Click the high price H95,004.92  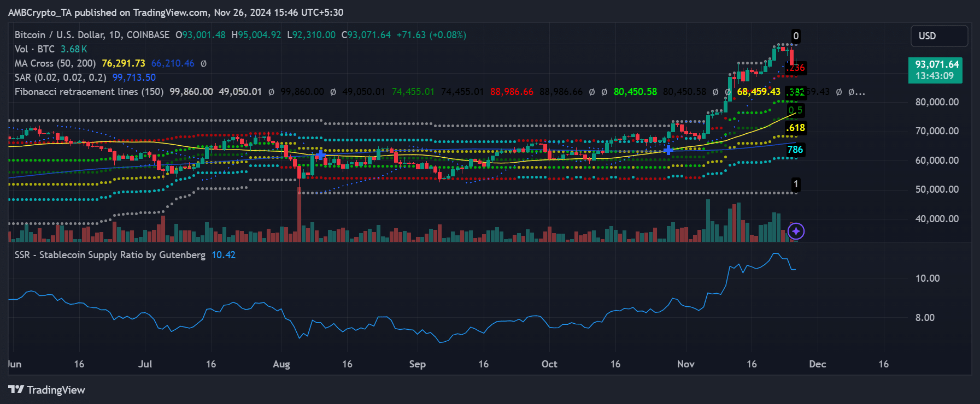256,35
